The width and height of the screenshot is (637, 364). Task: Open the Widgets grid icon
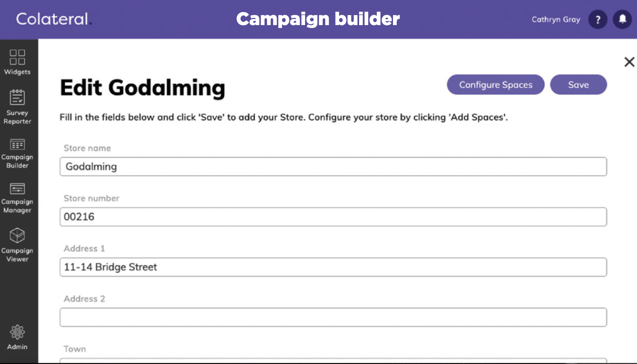coord(17,57)
